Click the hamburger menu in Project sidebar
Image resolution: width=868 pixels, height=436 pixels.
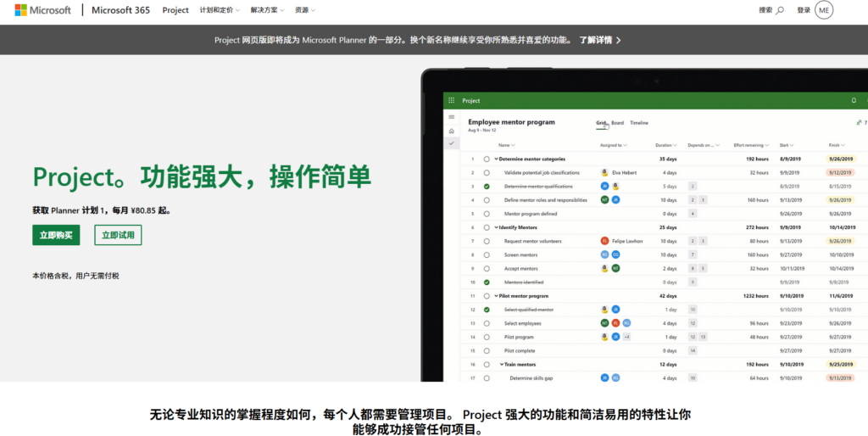[x=451, y=117]
